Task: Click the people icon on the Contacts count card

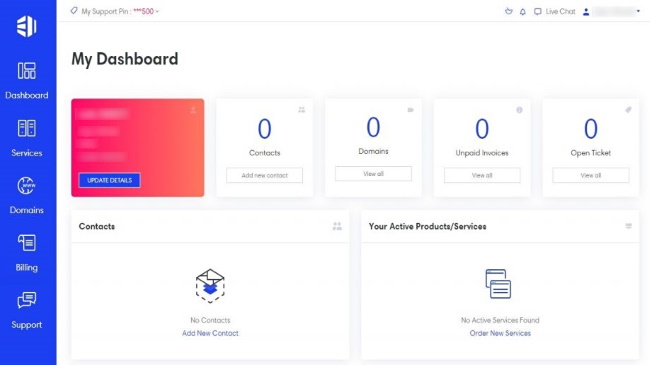Action: pyautogui.click(x=302, y=110)
